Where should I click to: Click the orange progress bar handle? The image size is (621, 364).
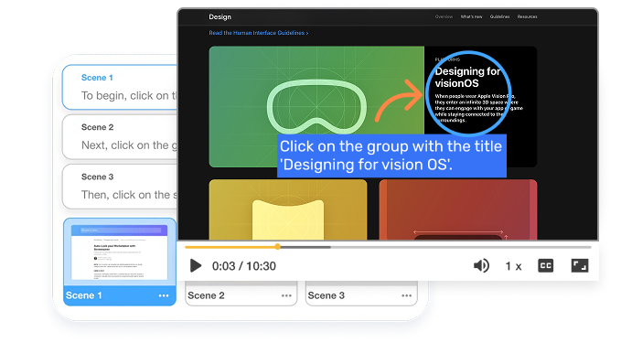tap(278, 247)
